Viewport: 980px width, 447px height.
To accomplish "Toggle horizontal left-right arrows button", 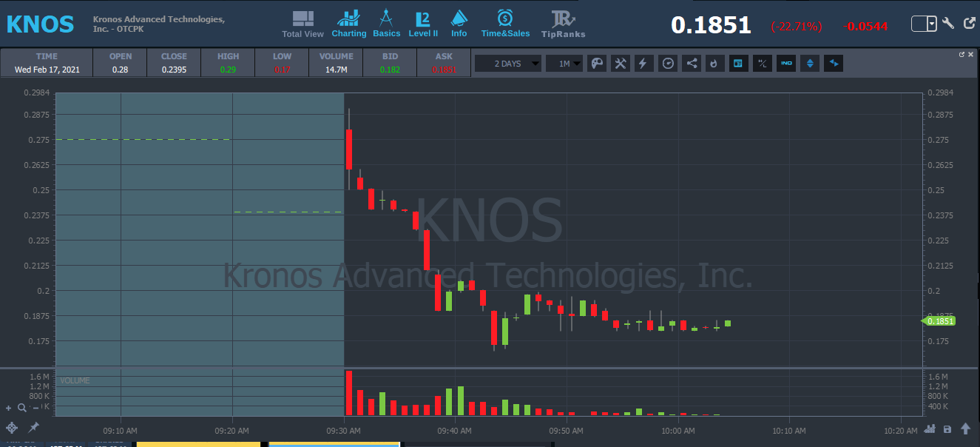I will 834,64.
